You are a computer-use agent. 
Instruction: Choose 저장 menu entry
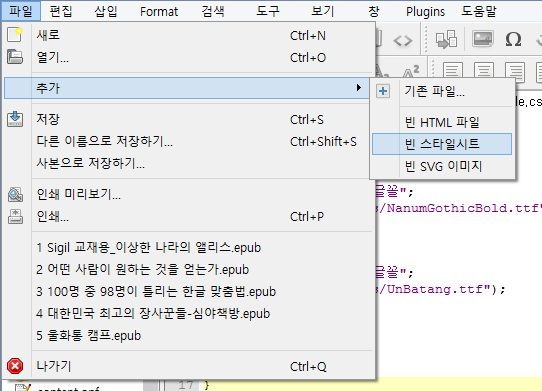[x=189, y=119]
